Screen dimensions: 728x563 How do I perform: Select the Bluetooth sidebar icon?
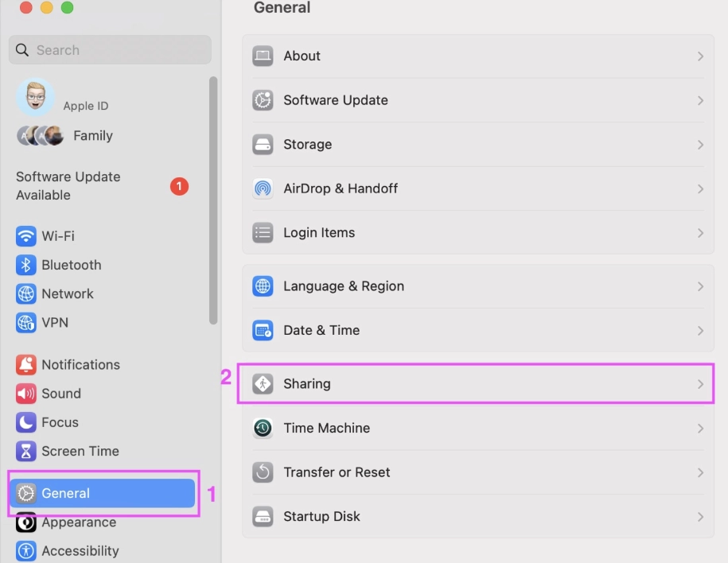click(26, 265)
